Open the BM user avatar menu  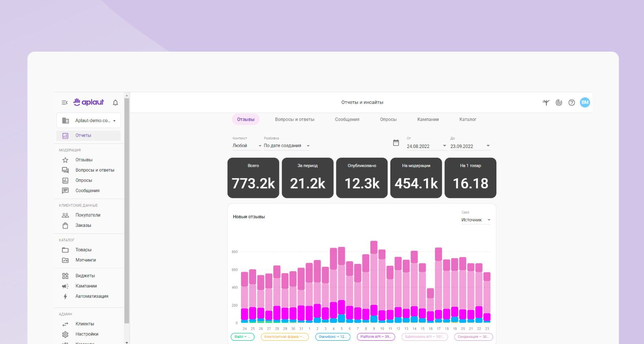click(x=585, y=102)
